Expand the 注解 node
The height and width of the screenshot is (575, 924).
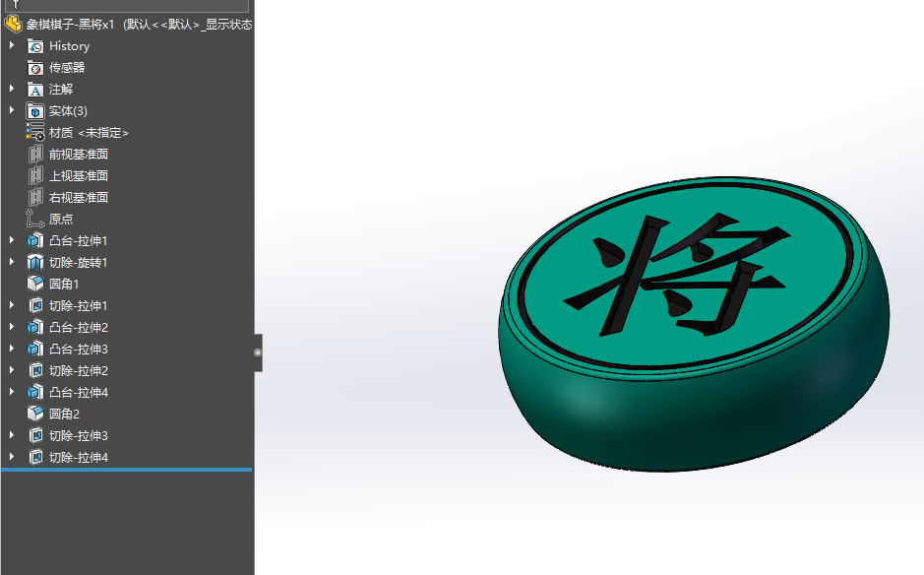(x=11, y=89)
